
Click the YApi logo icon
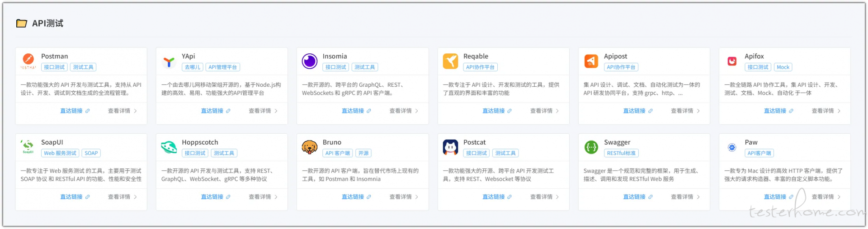169,61
